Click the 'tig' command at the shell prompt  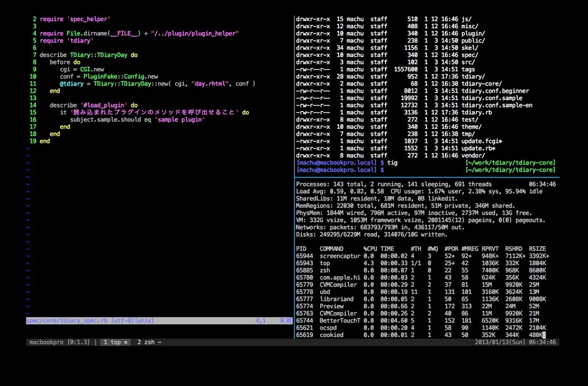392,163
